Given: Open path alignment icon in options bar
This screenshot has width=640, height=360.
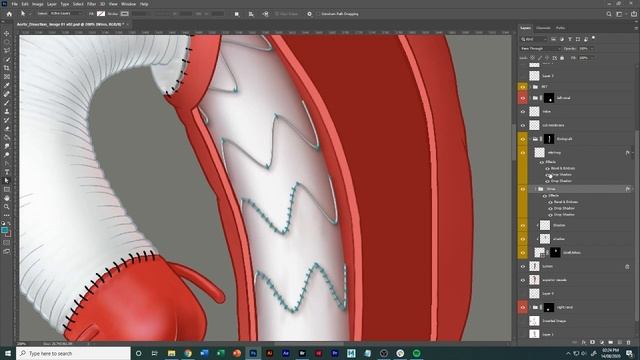Looking at the screenshot, I should (251, 14).
